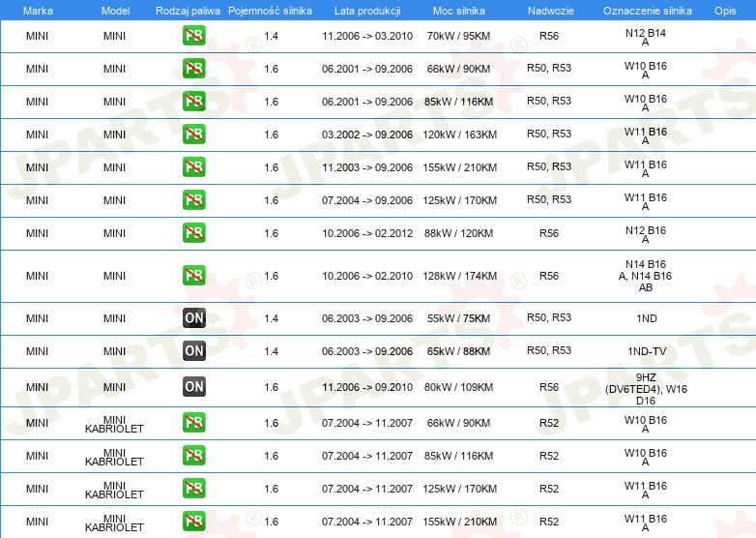Click the Opis column header

click(725, 11)
